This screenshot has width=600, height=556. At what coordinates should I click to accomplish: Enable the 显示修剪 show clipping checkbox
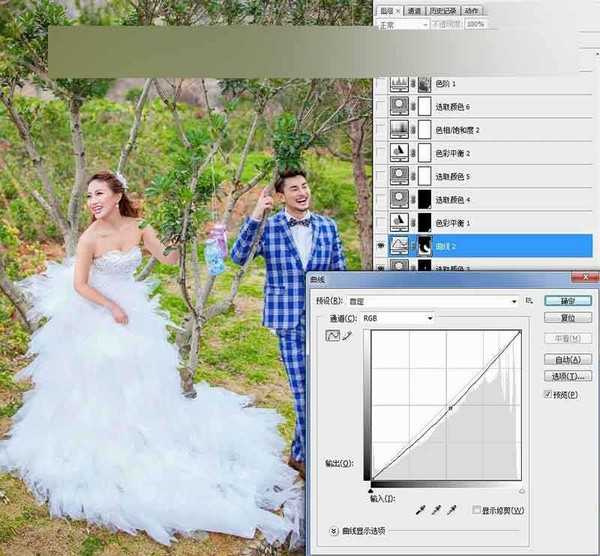tap(477, 511)
